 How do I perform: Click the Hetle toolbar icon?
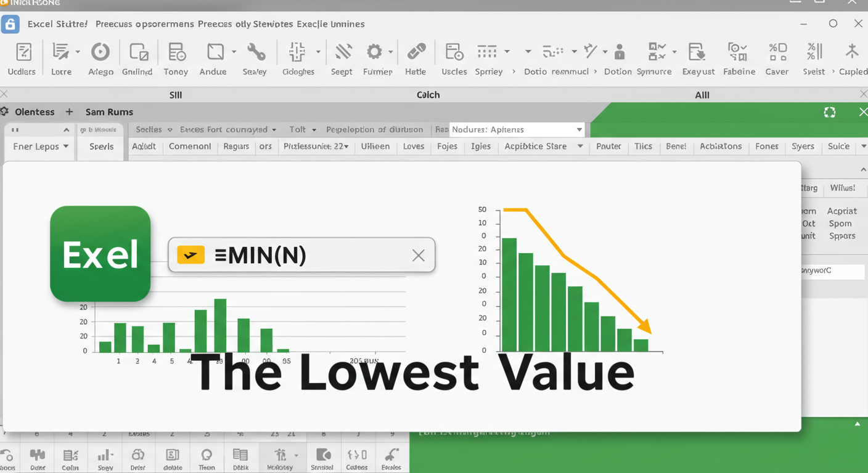pos(416,52)
